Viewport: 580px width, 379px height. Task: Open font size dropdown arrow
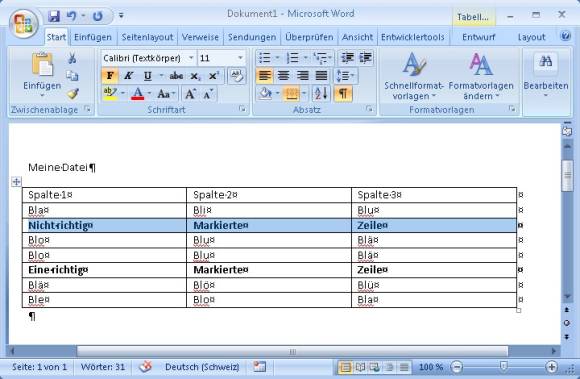pyautogui.click(x=240, y=58)
